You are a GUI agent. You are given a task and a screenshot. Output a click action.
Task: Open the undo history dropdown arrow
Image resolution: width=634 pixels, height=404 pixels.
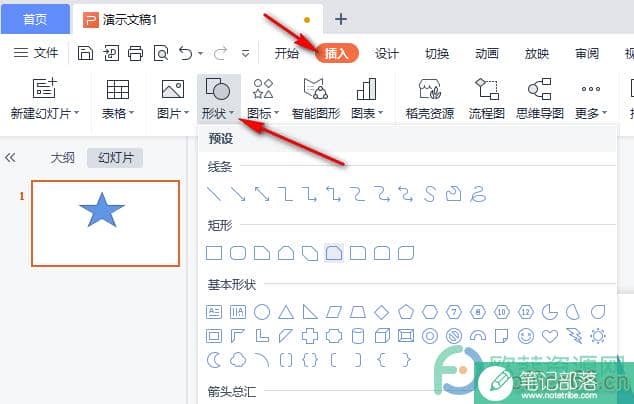point(200,53)
